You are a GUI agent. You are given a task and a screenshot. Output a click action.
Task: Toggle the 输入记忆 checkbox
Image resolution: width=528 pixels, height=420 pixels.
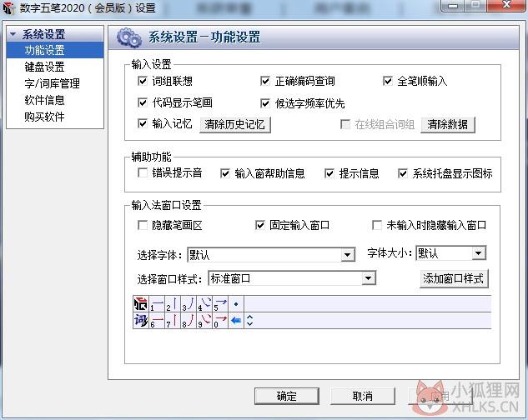point(143,123)
